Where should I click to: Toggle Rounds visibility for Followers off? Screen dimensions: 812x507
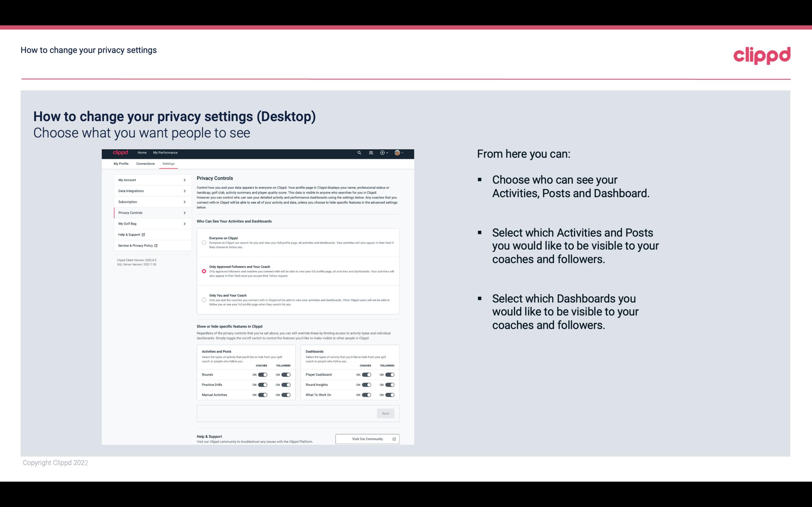pos(286,374)
